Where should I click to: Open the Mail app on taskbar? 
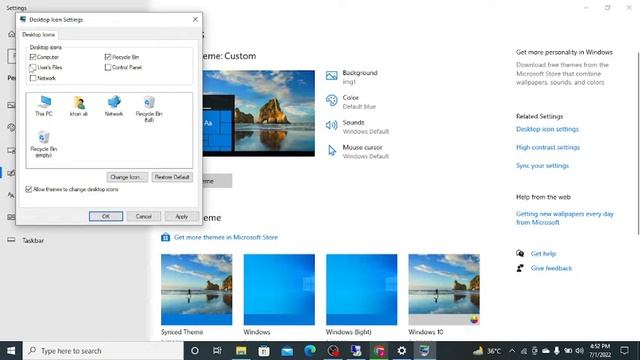[287, 351]
